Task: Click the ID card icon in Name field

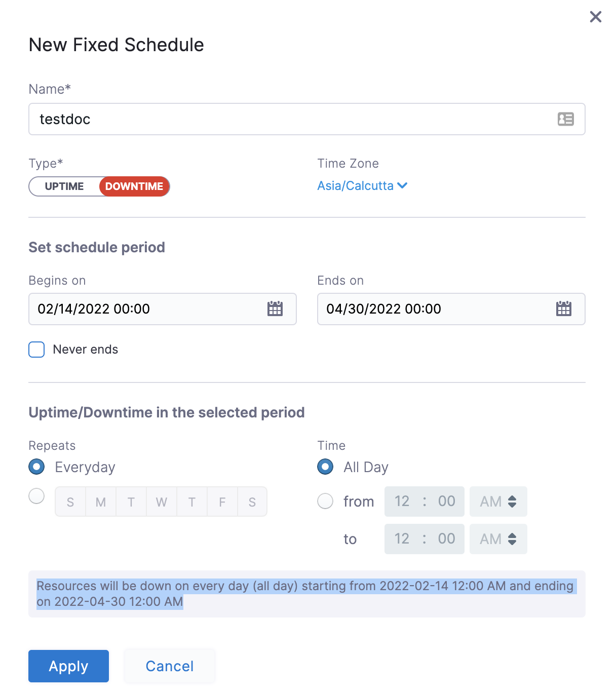Action: (565, 119)
